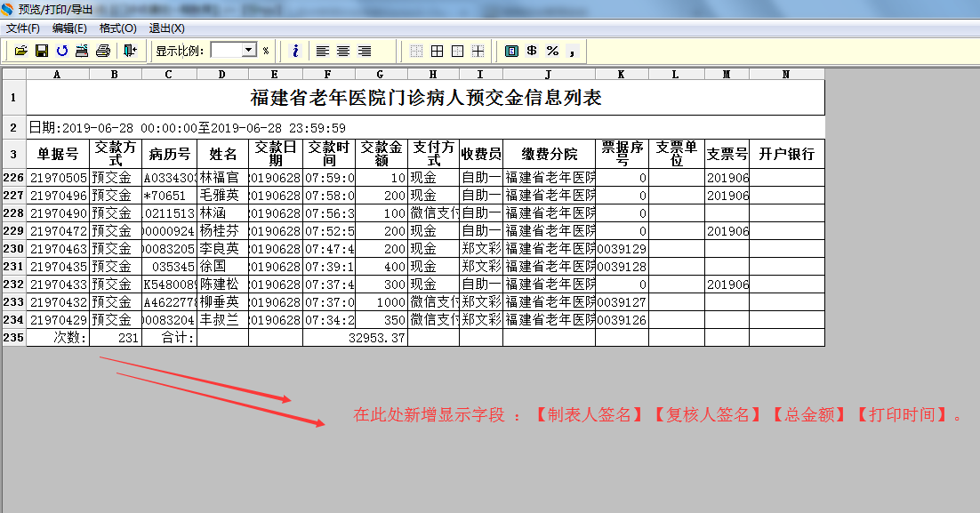Click name cell 丰叔兰
Image resolution: width=980 pixels, height=513 pixels.
(222, 320)
